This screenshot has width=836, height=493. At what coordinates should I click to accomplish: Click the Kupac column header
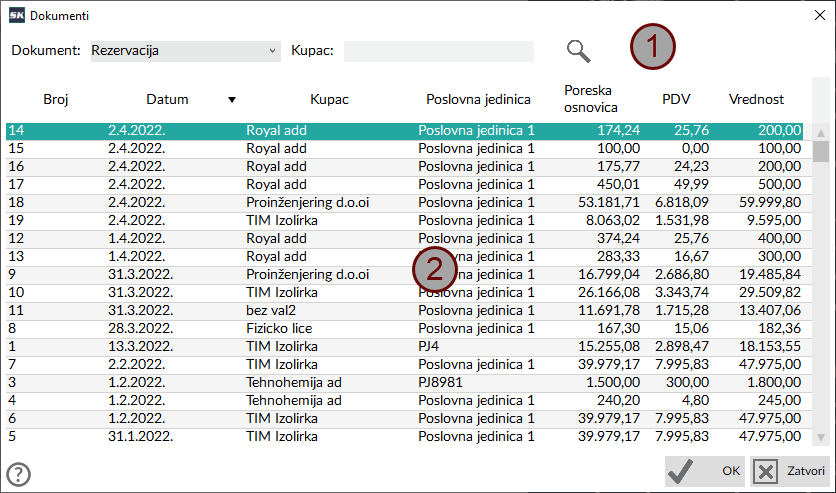[x=329, y=99]
